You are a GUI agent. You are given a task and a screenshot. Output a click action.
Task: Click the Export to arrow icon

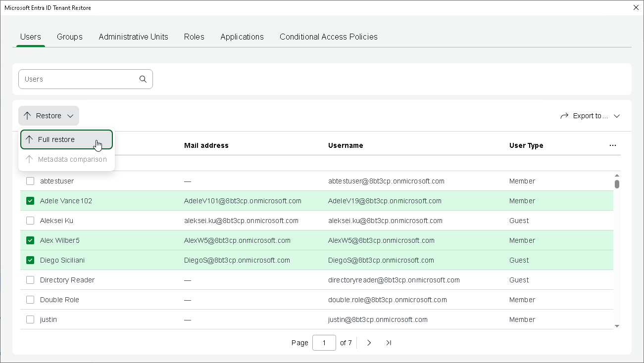[564, 116]
